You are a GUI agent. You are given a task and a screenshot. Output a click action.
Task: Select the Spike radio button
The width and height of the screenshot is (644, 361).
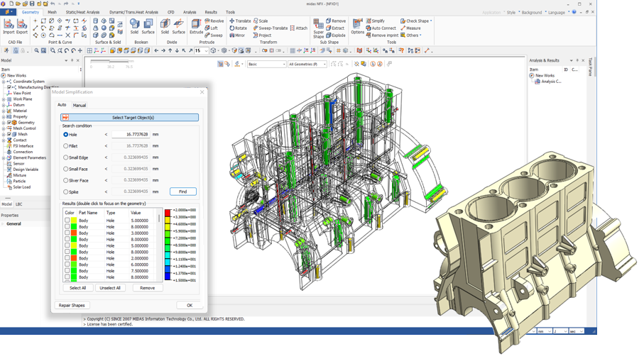coord(66,192)
